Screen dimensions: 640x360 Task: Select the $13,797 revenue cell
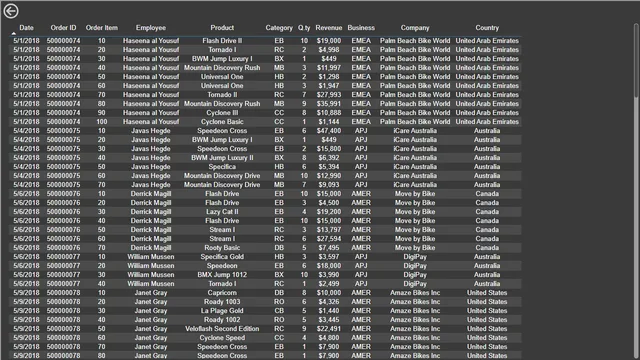[329, 230]
